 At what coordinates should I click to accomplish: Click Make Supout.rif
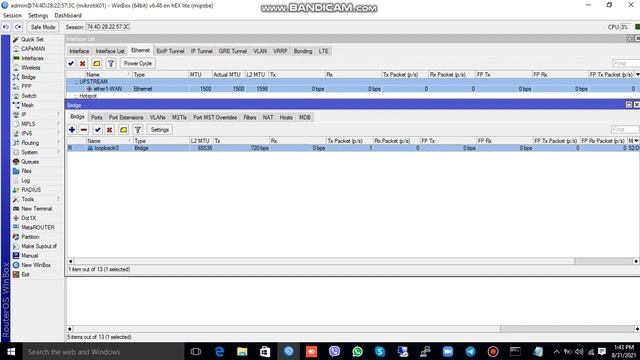[x=39, y=246]
